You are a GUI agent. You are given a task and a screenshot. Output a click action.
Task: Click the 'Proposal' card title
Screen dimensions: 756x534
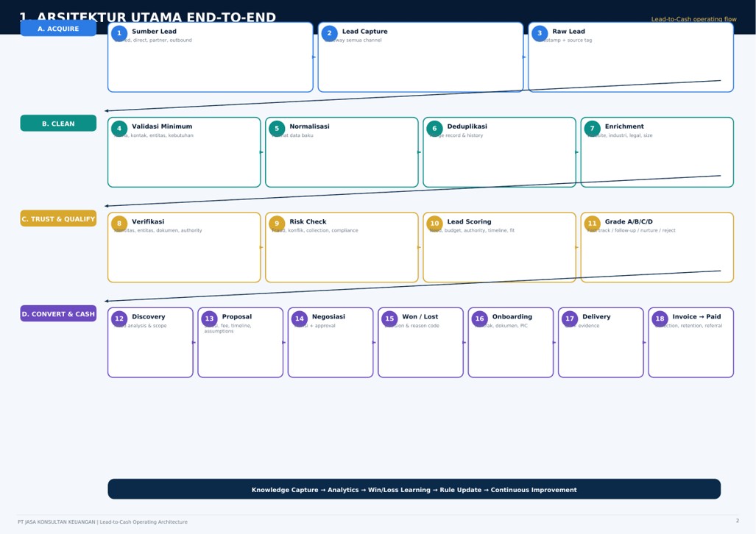(237, 316)
